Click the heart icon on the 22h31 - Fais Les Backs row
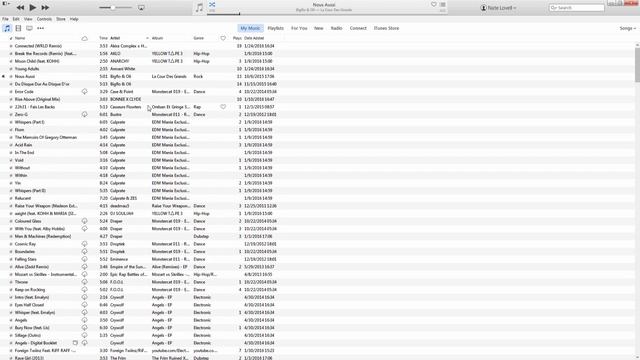 pyautogui.click(x=223, y=107)
